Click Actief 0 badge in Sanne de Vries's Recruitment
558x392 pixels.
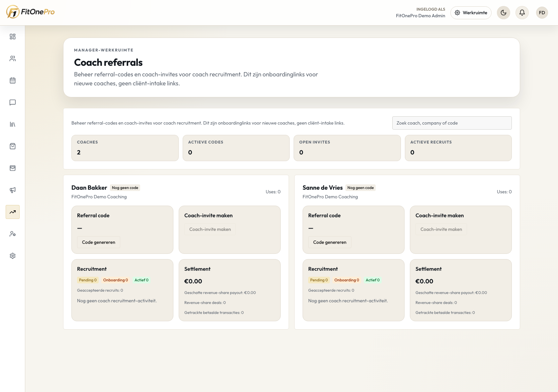pyautogui.click(x=373, y=280)
